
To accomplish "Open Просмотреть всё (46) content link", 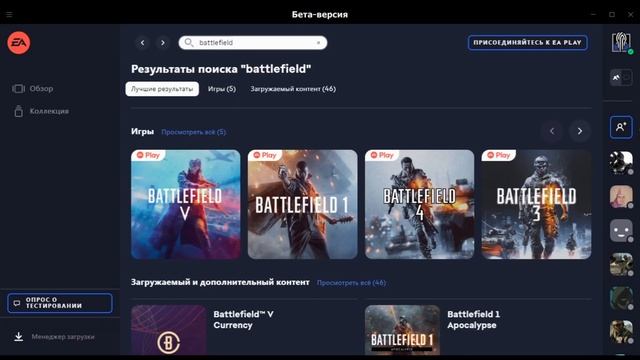I will click(x=351, y=282).
